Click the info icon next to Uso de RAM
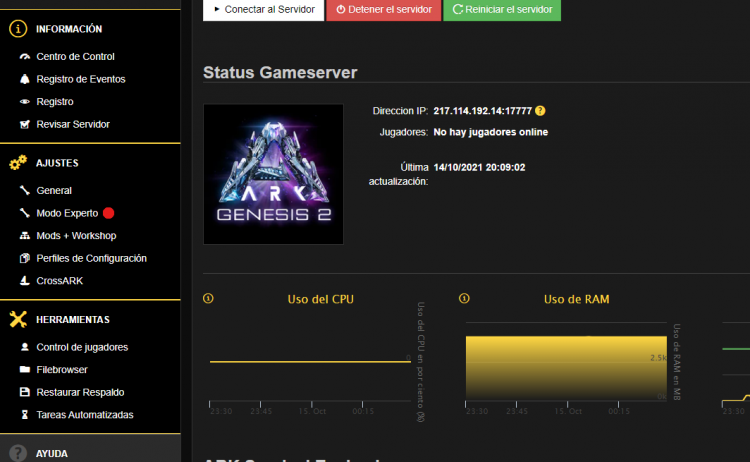Screen dimensions: 750x462 (465, 298)
